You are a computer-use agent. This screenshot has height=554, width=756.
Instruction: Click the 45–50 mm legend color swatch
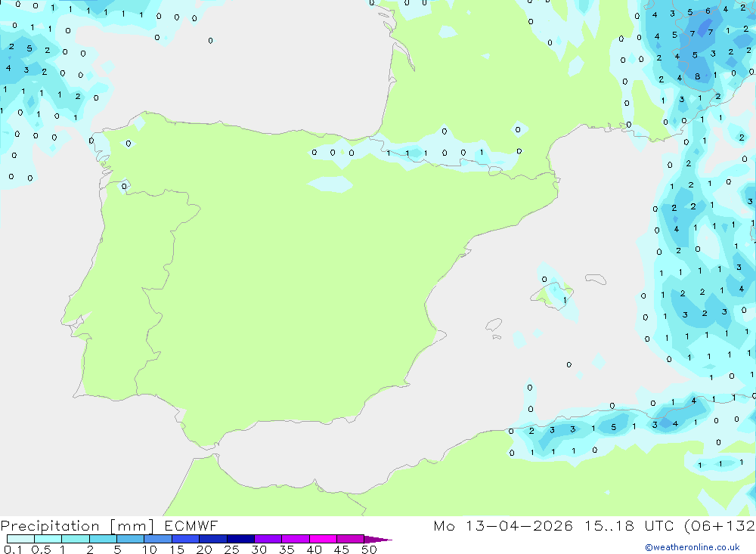point(350,539)
